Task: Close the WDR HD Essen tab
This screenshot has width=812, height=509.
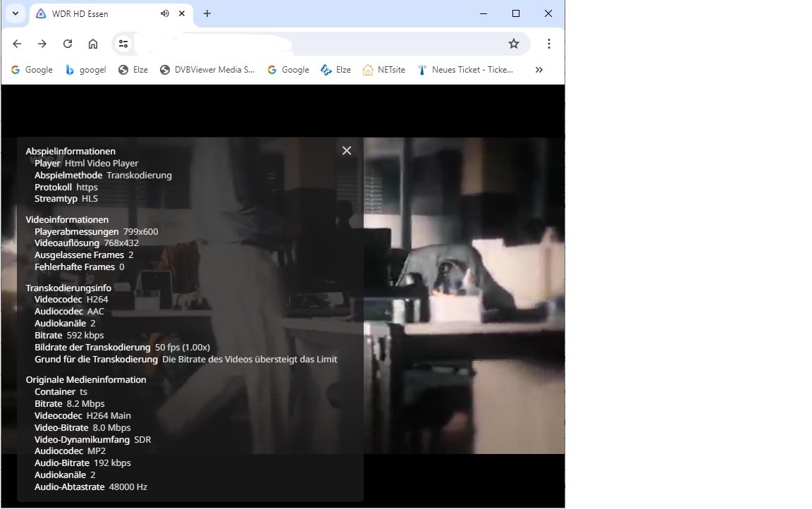Action: click(x=182, y=13)
